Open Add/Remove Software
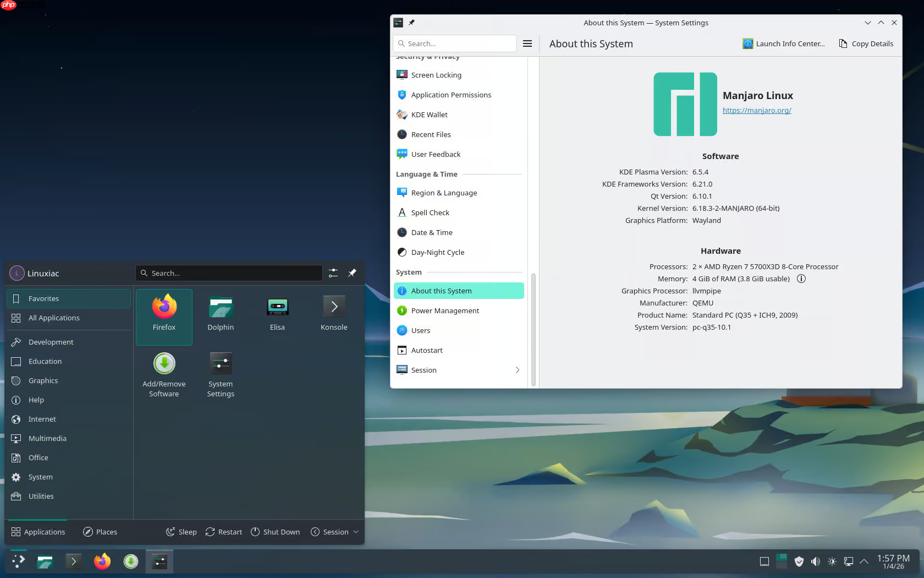 point(164,375)
